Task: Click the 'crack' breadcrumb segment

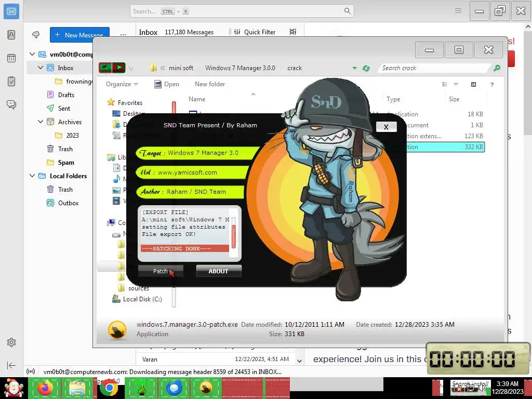Action: pyautogui.click(x=295, y=68)
